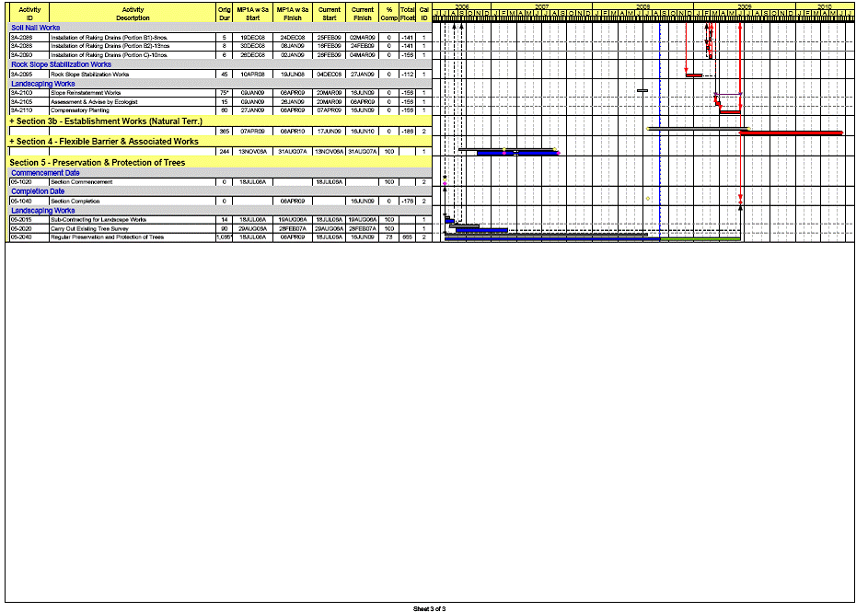Select the Carry Out Existing Tree Survey row
The image size is (868, 612).
tap(93, 229)
